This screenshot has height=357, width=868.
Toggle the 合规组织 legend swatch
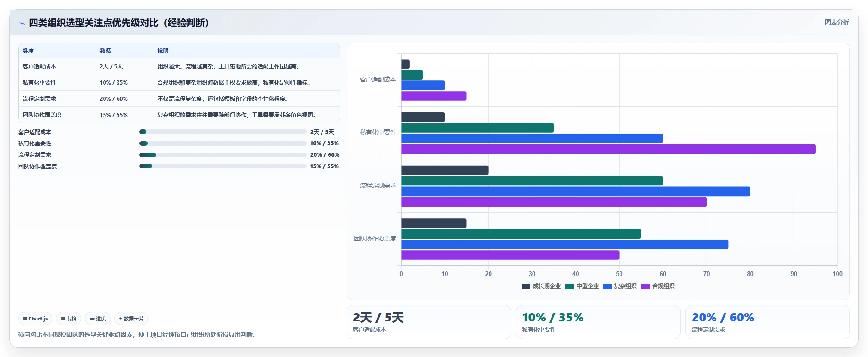(645, 286)
